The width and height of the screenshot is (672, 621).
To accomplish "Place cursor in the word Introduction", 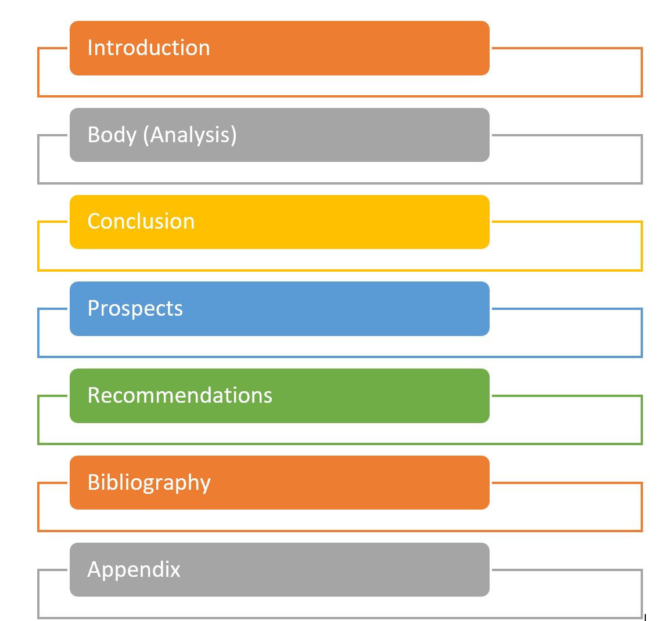I will coord(149,48).
